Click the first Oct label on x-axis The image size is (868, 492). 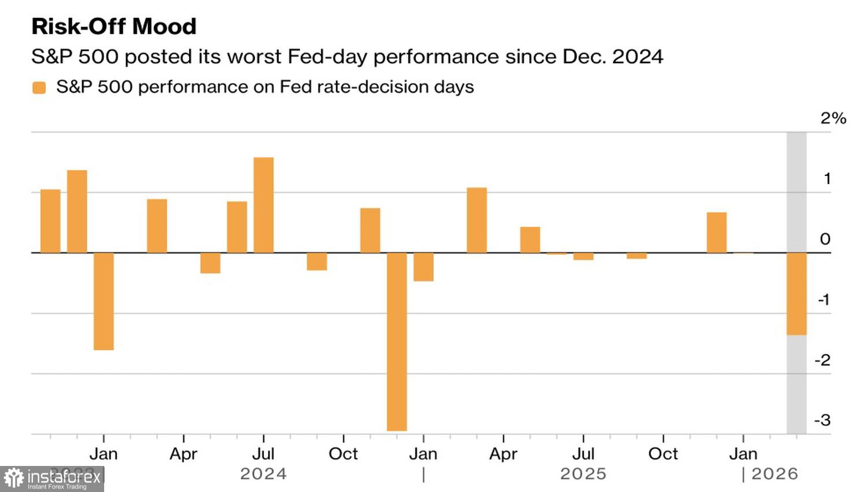tap(343, 454)
